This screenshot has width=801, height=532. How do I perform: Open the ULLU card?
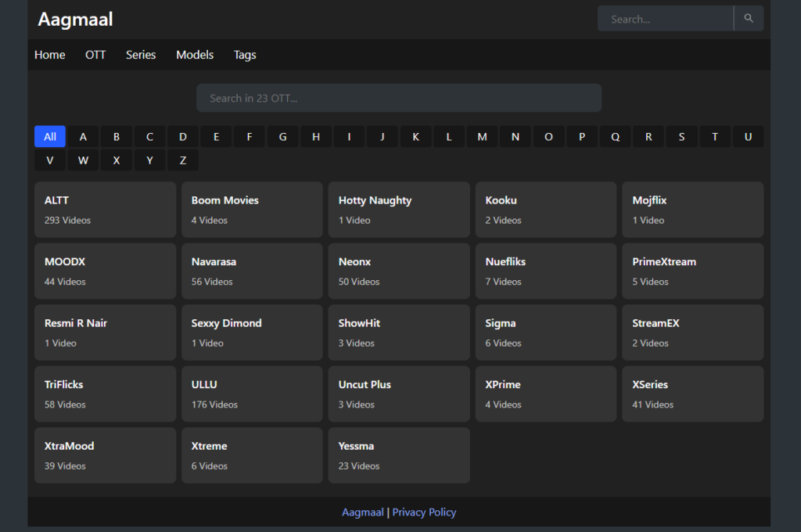pyautogui.click(x=253, y=394)
